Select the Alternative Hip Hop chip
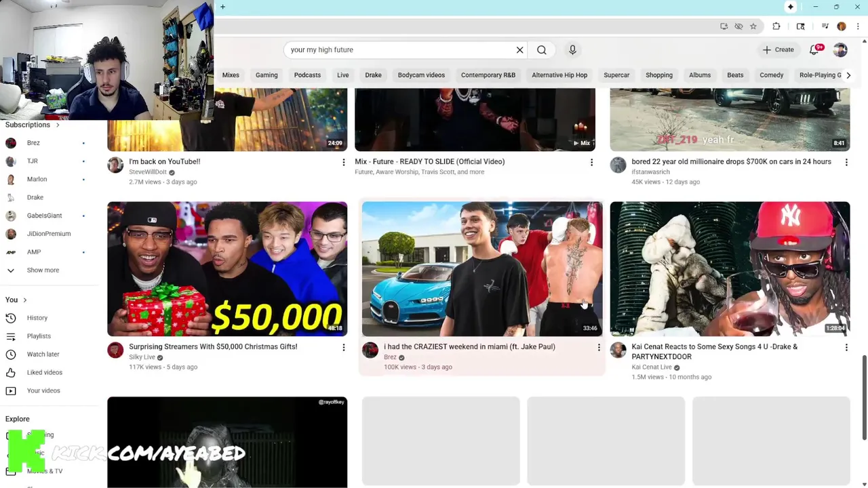Viewport: 868px width, 488px height. point(559,75)
